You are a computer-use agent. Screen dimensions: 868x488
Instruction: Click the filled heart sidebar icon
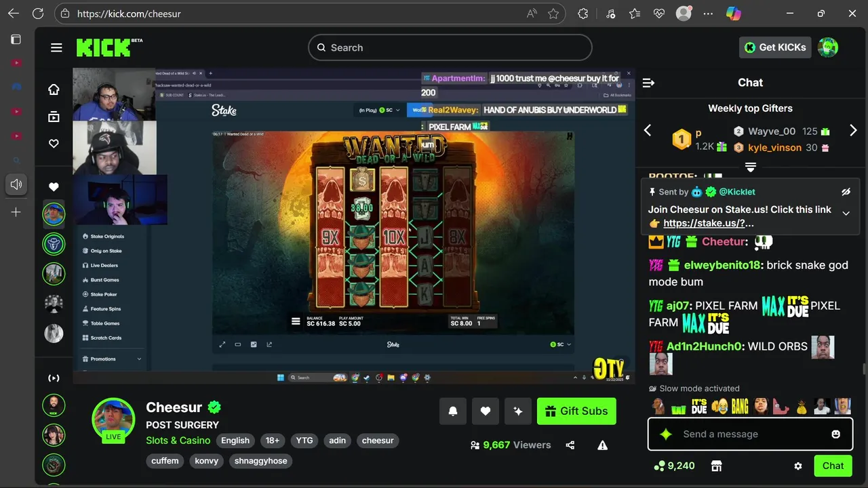54,186
